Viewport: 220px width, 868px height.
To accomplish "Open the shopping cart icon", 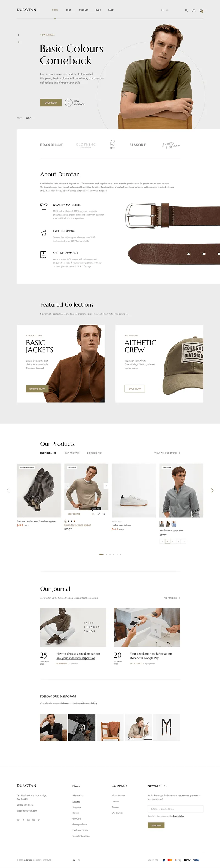I will (x=201, y=10).
